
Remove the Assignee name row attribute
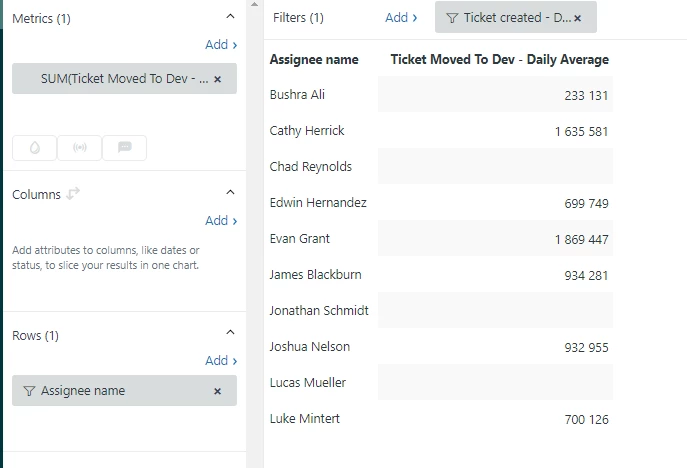click(x=218, y=391)
